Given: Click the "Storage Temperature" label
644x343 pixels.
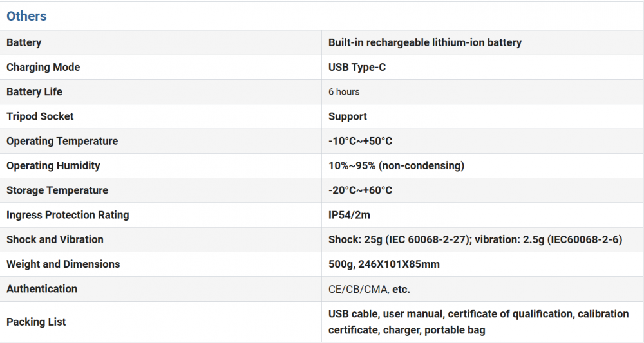Looking at the screenshot, I should 57,190.
